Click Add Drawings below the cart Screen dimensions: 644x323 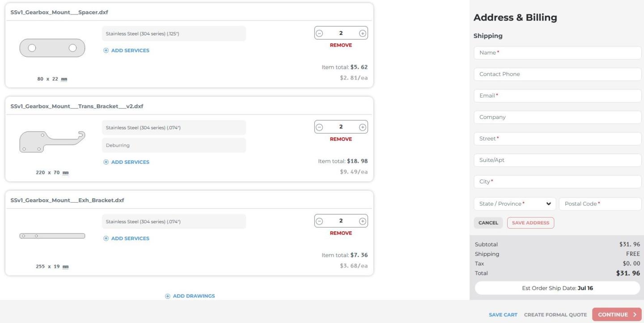point(190,296)
